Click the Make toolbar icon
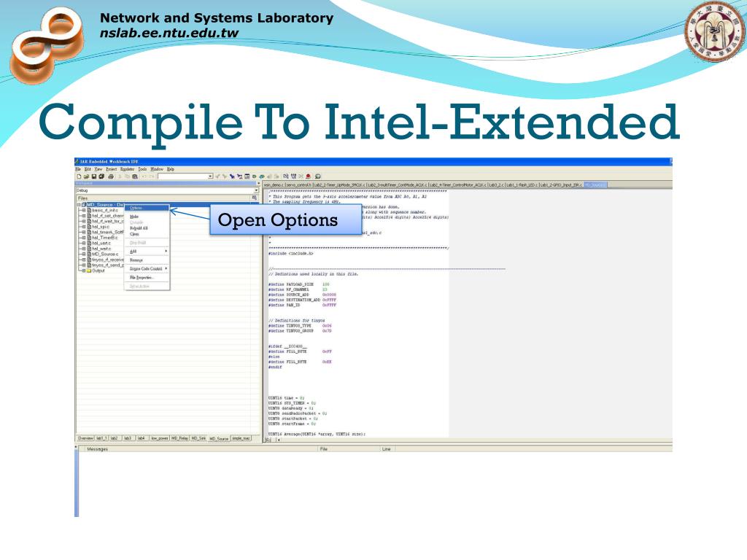 click(x=293, y=176)
